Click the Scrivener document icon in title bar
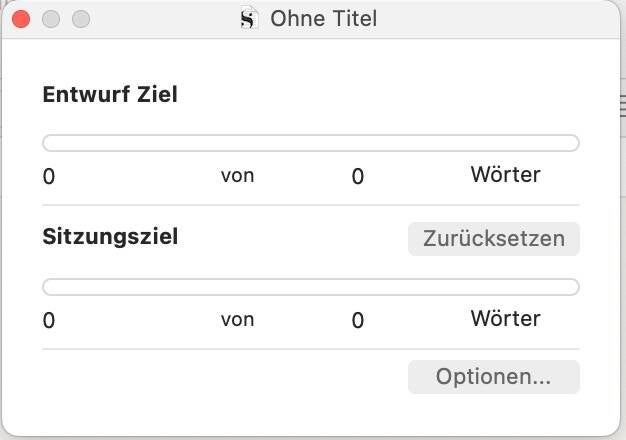 coord(249,19)
